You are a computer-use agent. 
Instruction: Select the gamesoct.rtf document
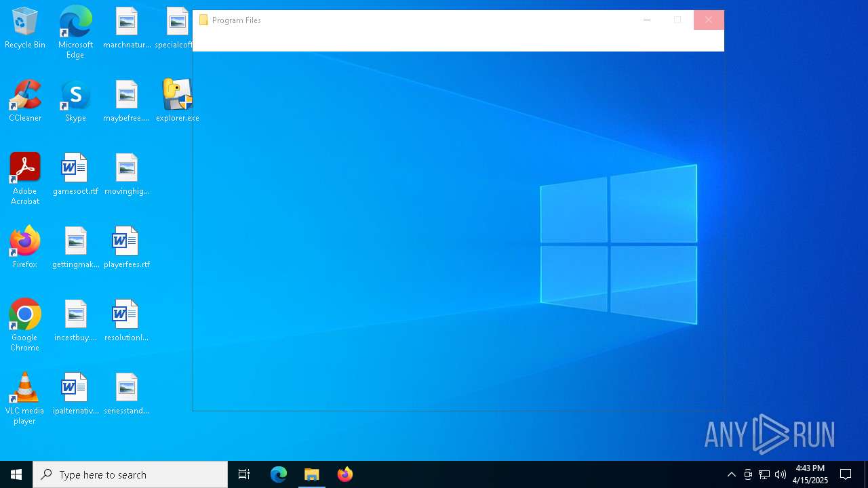point(75,174)
